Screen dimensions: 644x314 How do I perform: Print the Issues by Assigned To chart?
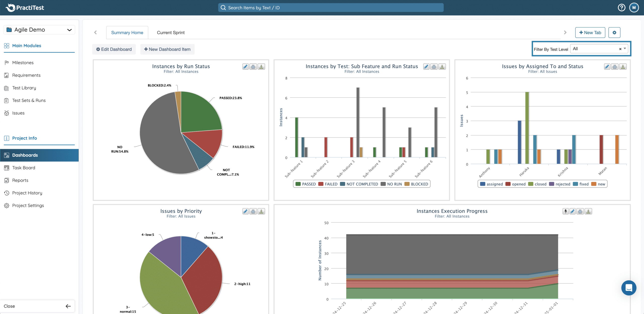pos(615,67)
